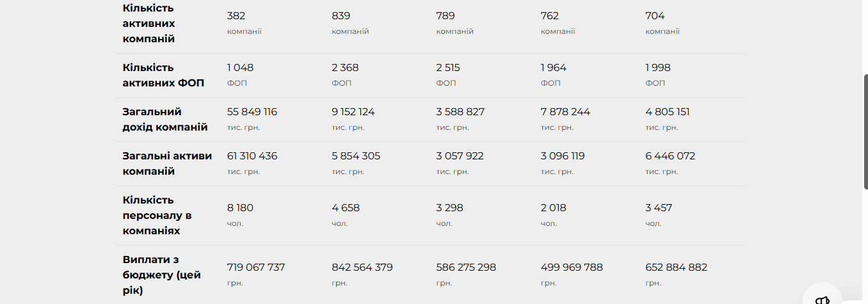Click the 55 849 116 income value

click(x=252, y=112)
